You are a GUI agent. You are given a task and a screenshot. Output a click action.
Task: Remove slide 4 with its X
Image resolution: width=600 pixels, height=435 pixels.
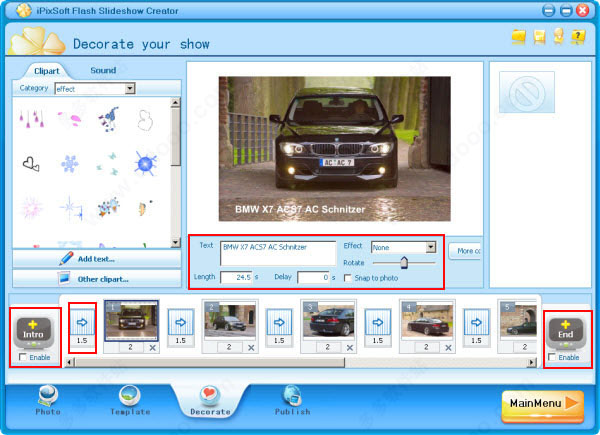pyautogui.click(x=448, y=347)
